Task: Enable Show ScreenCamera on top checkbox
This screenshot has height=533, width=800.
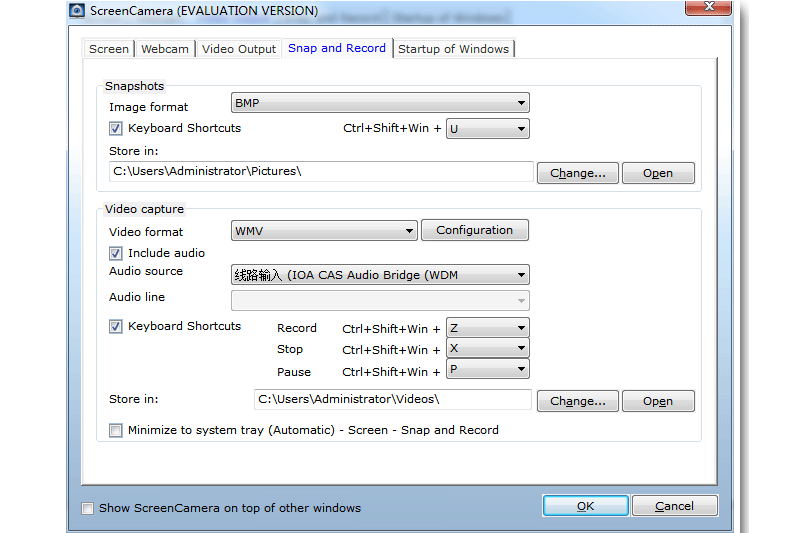Action: coord(88,509)
